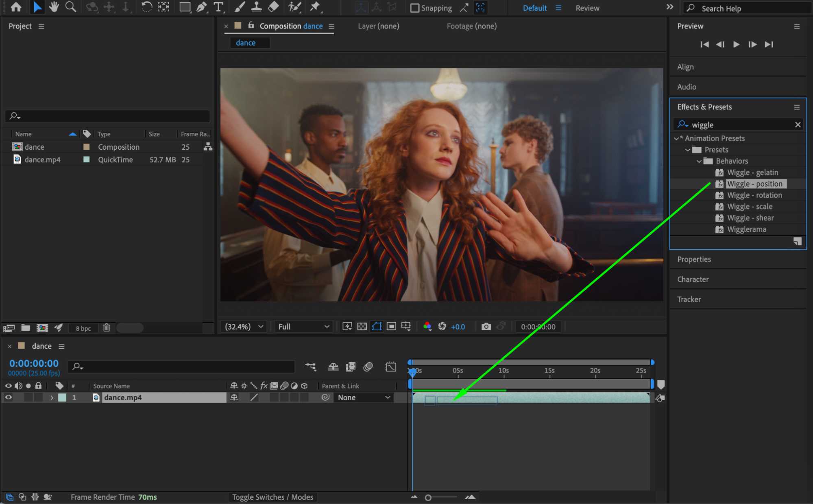Select the Hand tool
Viewport: 813px width, 504px height.
[53, 7]
